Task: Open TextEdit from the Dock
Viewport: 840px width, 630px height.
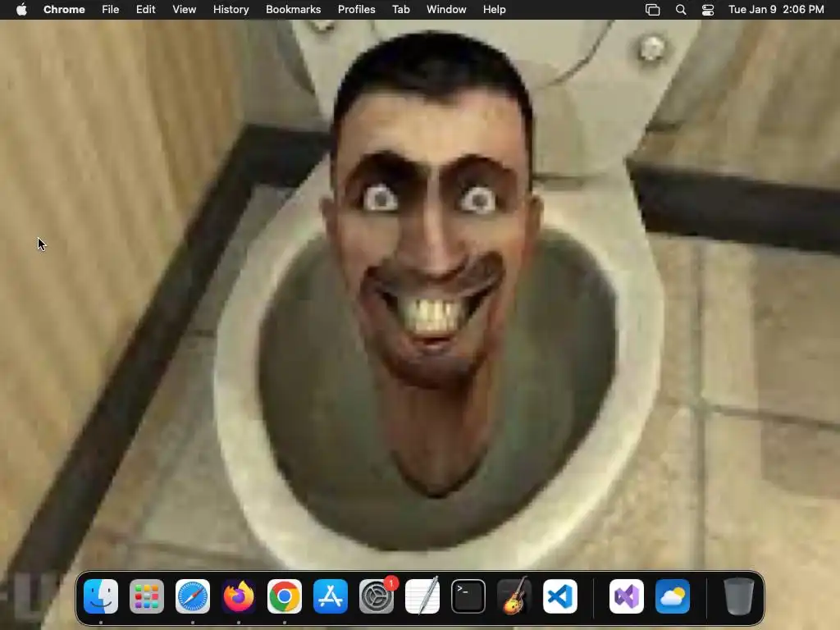Action: click(422, 596)
